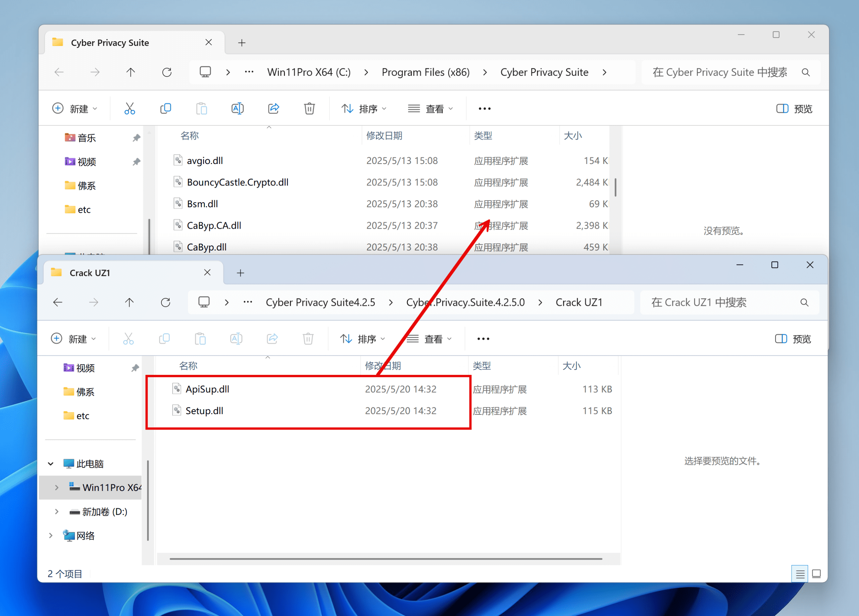Go up one level from Crack UZ1

coord(129,302)
